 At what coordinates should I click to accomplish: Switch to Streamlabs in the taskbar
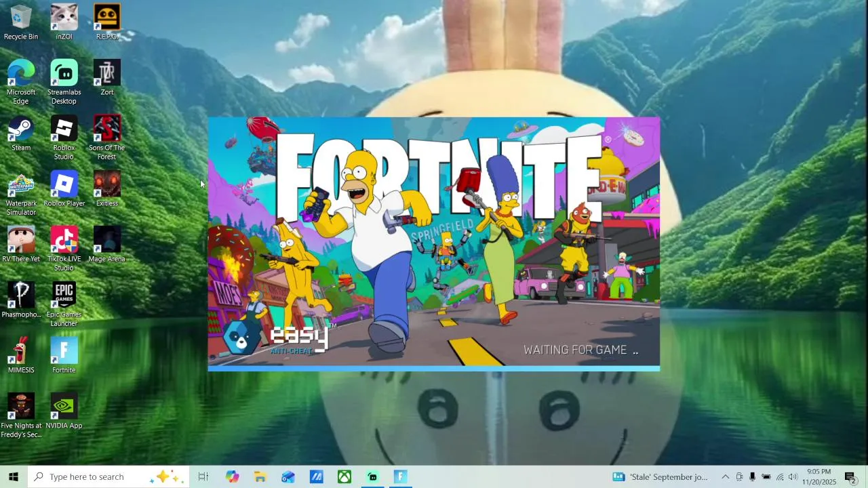(x=372, y=476)
